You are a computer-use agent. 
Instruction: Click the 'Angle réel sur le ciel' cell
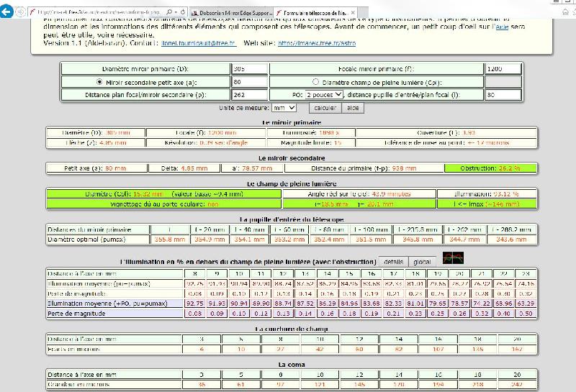coord(359,193)
